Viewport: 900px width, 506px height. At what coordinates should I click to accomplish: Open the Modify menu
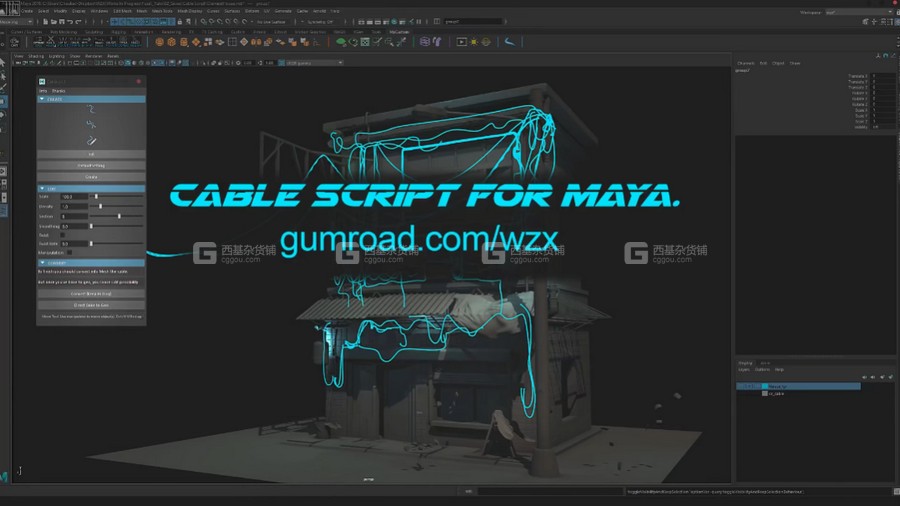pos(60,11)
